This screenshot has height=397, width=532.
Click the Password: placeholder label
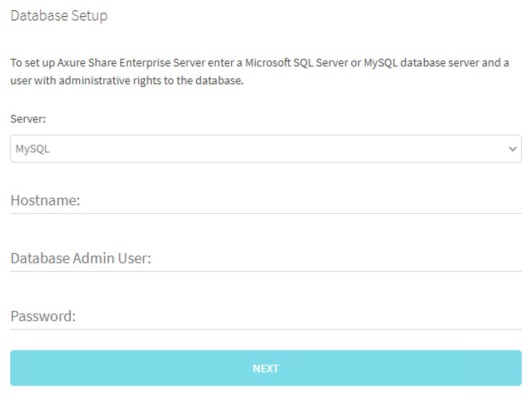coord(43,316)
